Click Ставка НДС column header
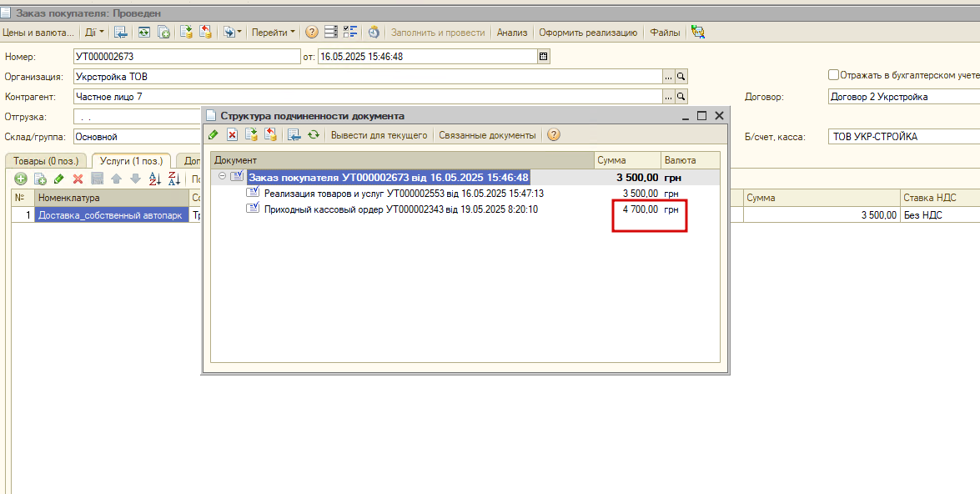980x494 pixels. (939, 198)
